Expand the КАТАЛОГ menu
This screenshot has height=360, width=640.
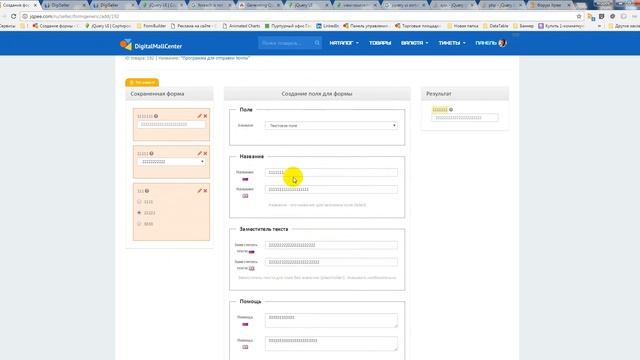pos(344,43)
